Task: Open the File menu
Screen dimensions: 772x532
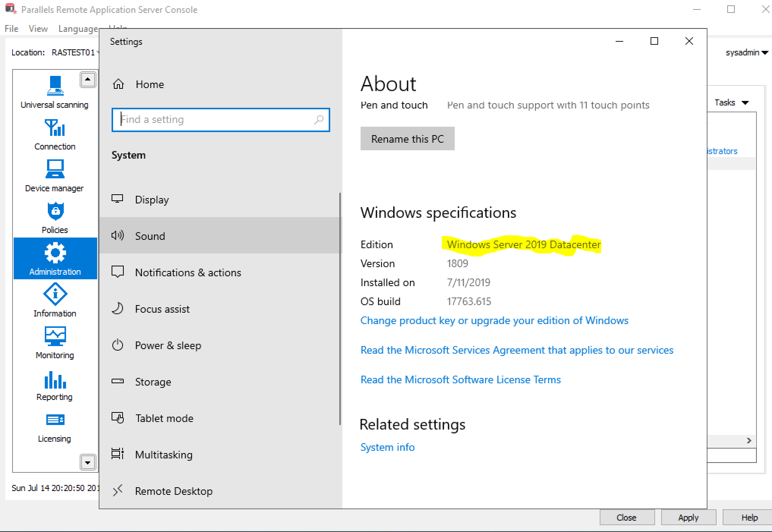Action: click(11, 29)
